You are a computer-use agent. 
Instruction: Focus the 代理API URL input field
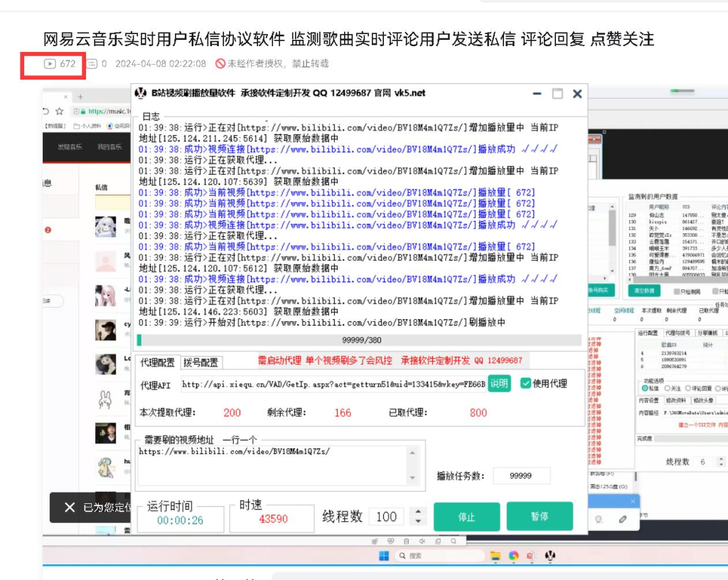[333, 385]
